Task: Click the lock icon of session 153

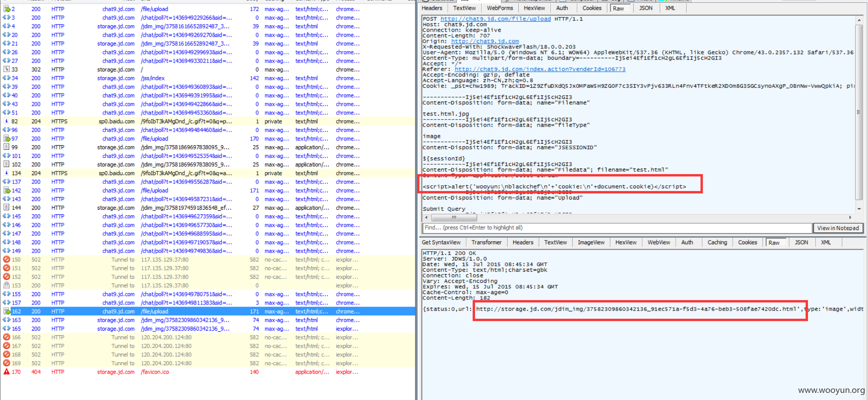Action: pyautogui.click(x=6, y=285)
